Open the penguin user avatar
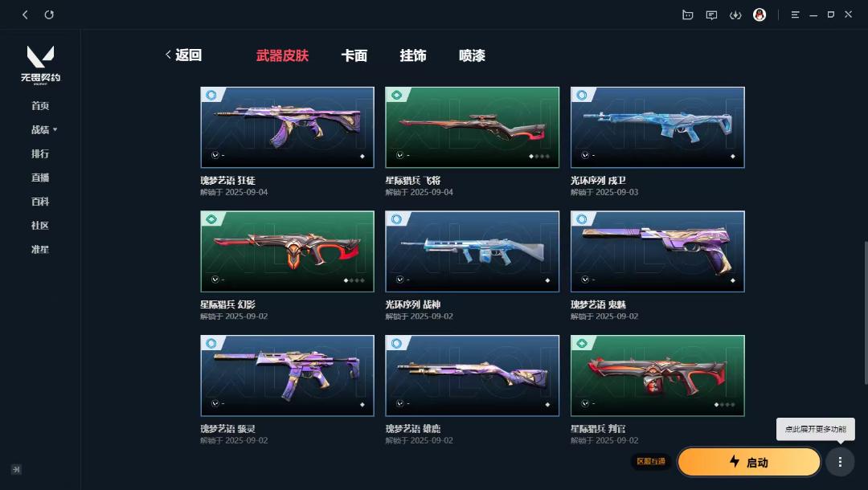 759,15
